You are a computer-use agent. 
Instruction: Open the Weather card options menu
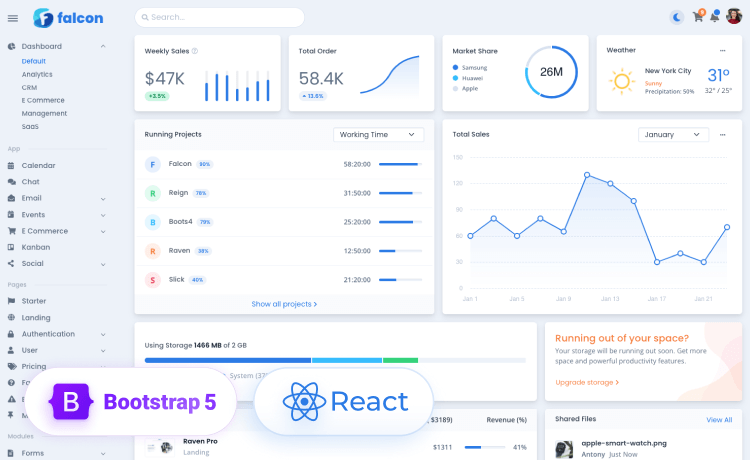point(722,50)
